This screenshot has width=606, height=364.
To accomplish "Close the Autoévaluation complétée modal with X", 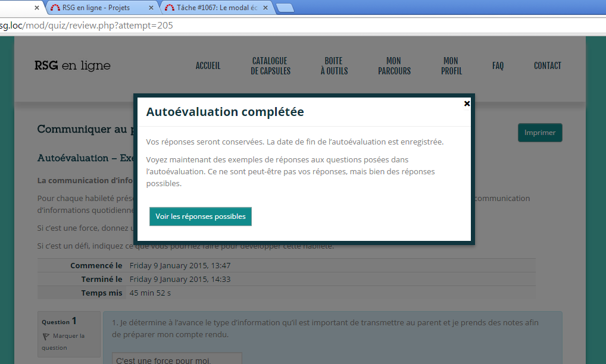I will (467, 103).
